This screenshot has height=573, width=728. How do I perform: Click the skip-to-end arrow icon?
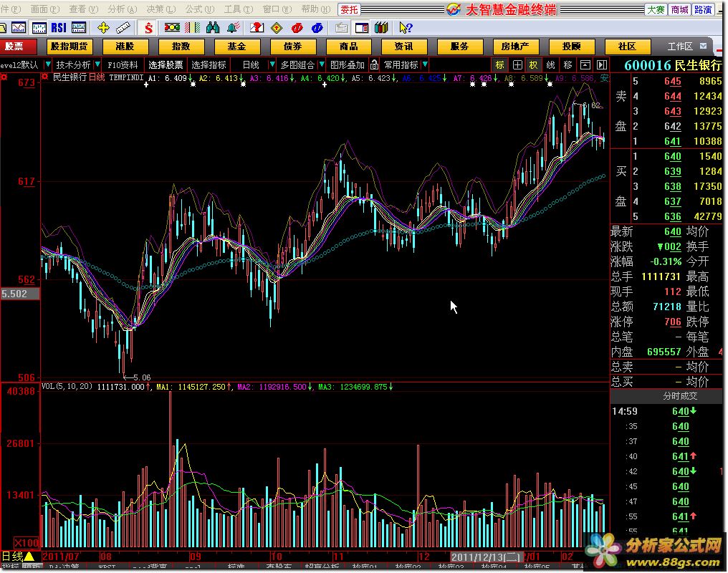[602, 65]
